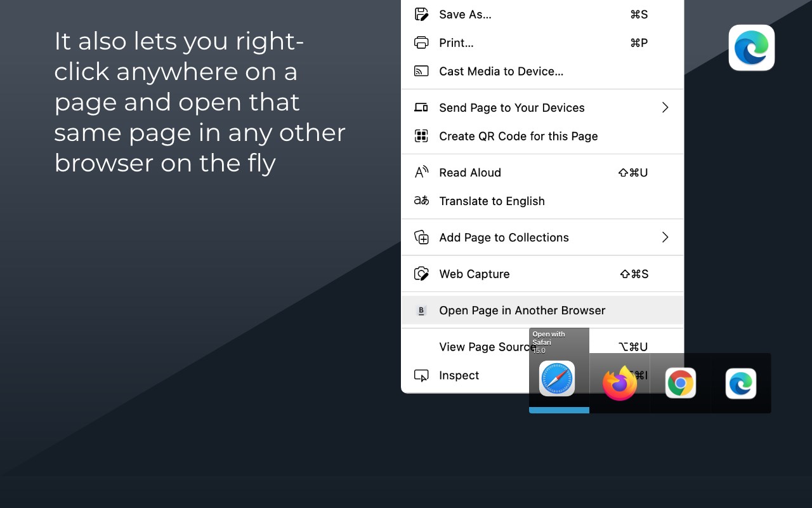Open the page with the Safari icon
The image size is (812, 508).
pyautogui.click(x=557, y=378)
